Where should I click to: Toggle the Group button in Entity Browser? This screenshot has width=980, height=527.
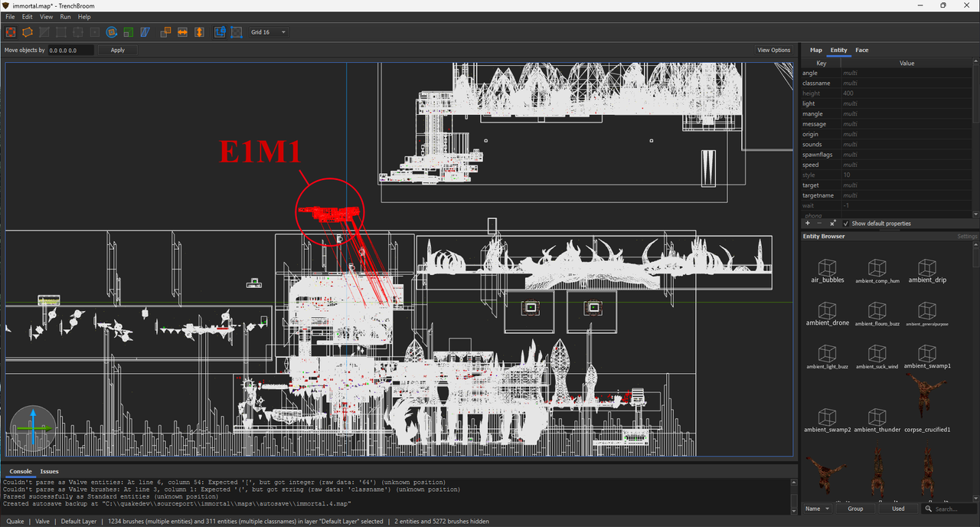pyautogui.click(x=855, y=509)
